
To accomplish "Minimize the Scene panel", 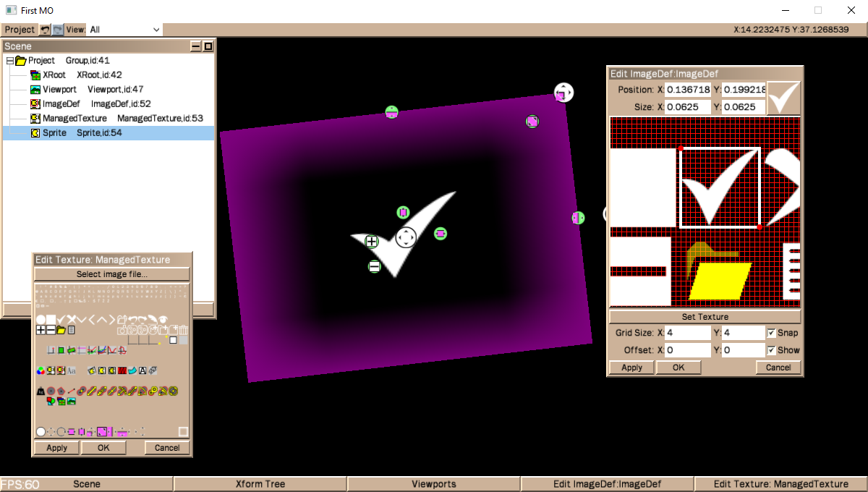I will pyautogui.click(x=195, y=46).
